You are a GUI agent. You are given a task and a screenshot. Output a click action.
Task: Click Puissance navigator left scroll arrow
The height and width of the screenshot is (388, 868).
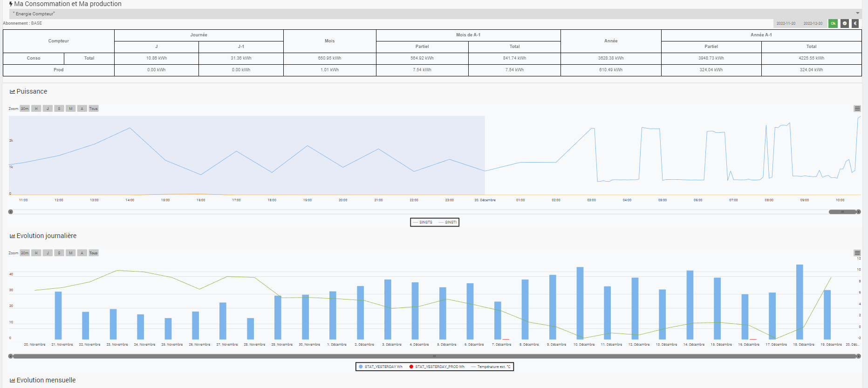coord(11,212)
